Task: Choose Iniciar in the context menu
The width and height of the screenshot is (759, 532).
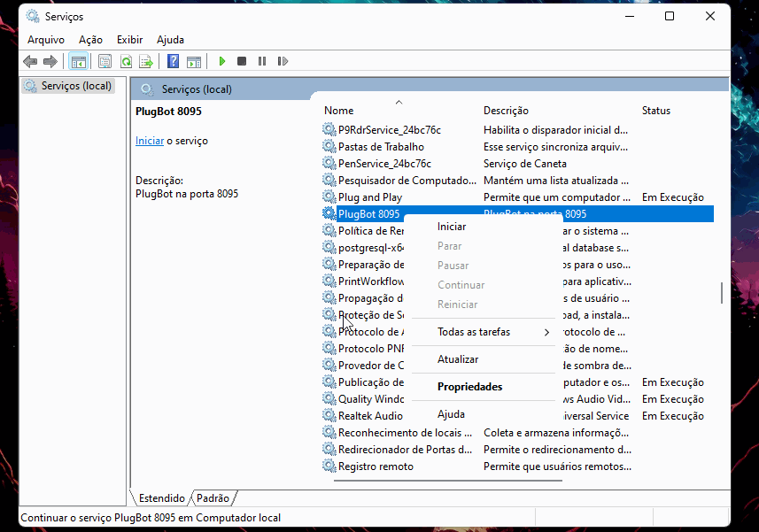Action: point(483,227)
